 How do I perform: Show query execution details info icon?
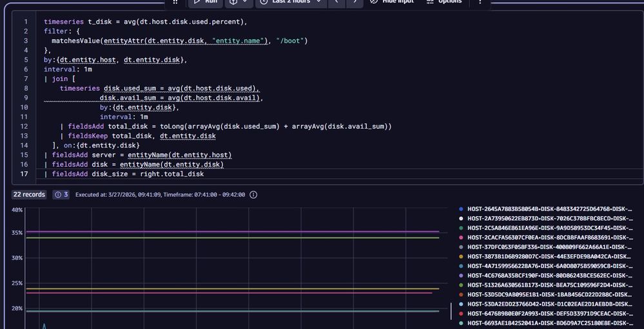click(253, 194)
